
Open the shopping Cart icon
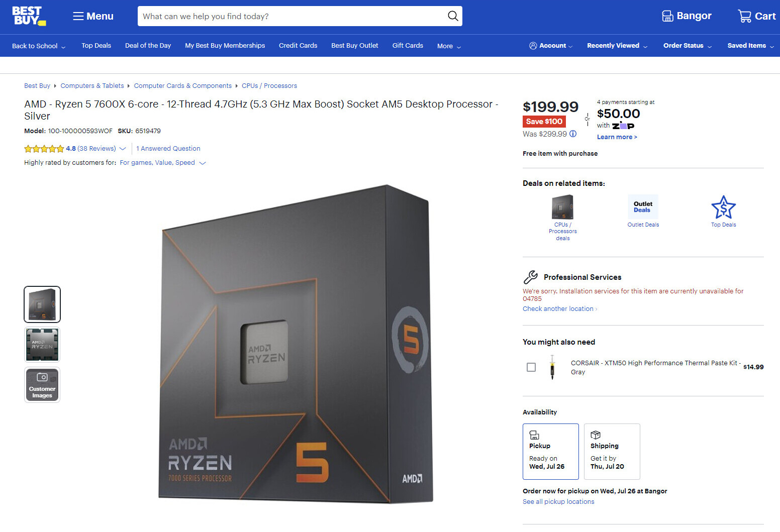744,16
